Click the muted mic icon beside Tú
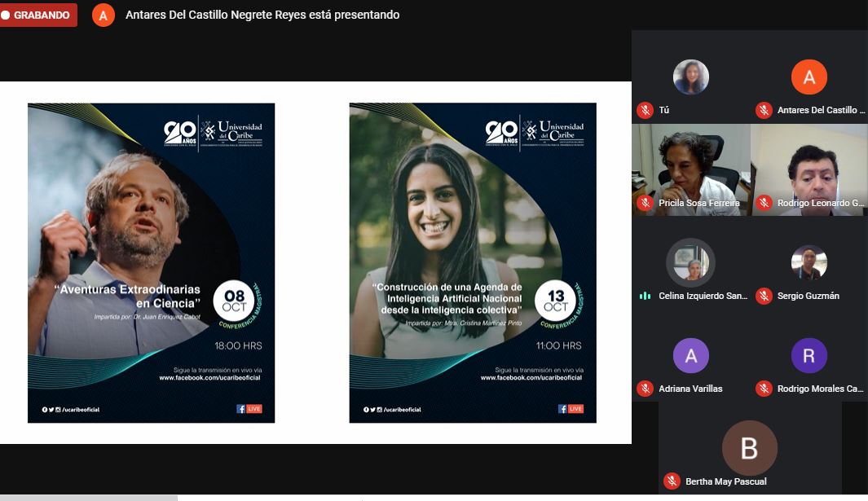Viewport: 868px width, 501px height. 645,110
